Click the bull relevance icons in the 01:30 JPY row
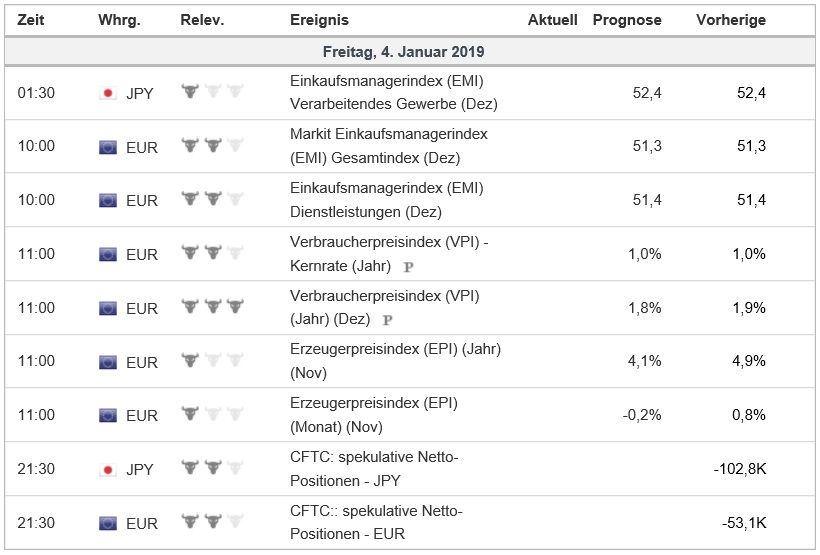 click(212, 92)
